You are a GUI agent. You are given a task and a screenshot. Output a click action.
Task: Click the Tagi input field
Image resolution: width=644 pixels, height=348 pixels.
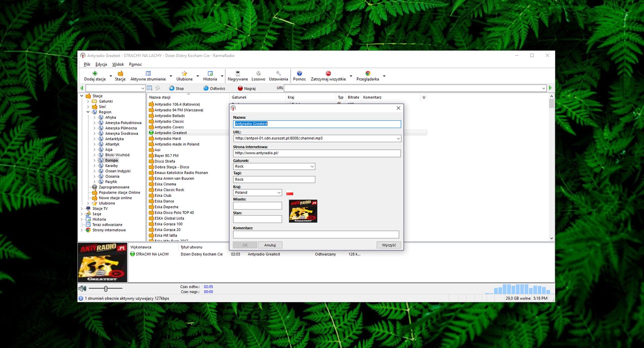274,180
